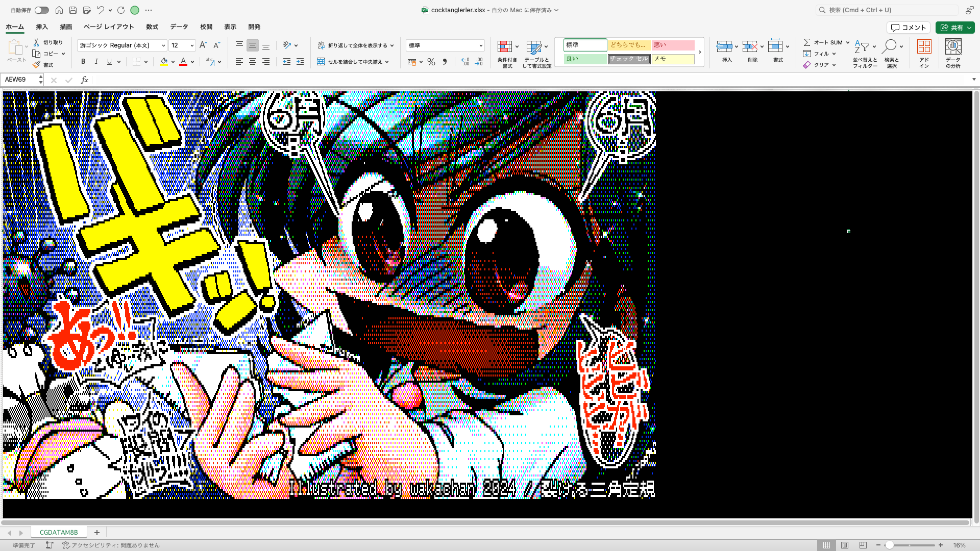
Task: Click the クリア clear button
Action: click(x=820, y=65)
